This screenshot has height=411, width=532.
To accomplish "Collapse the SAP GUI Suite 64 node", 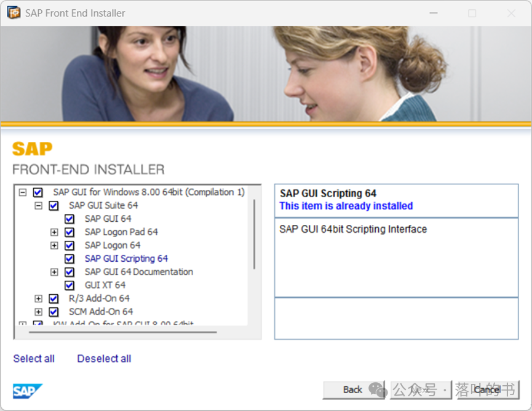I will click(39, 206).
